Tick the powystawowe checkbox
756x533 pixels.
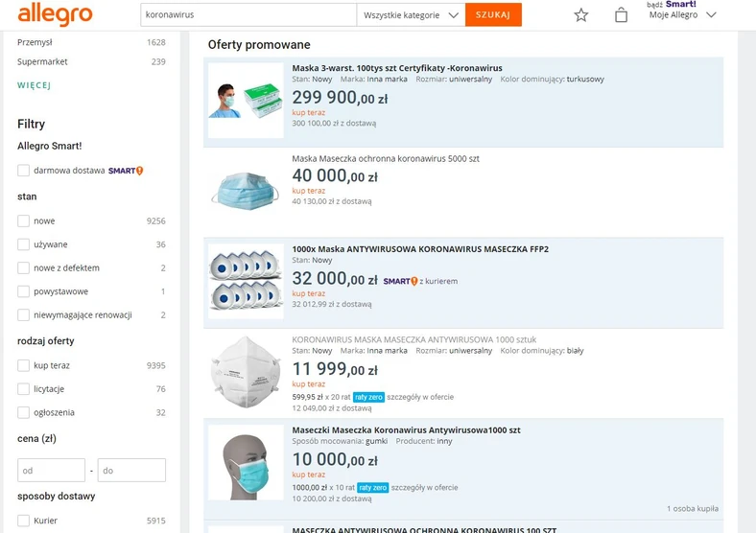point(24,291)
